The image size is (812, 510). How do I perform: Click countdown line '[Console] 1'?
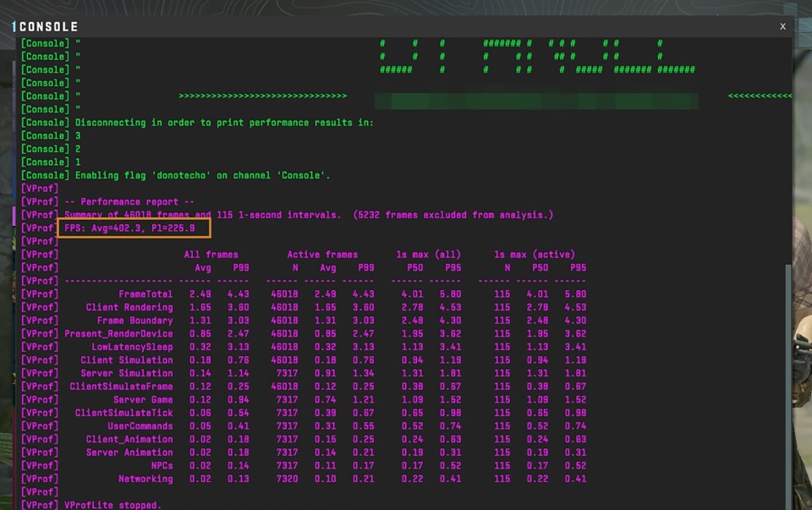pyautogui.click(x=51, y=162)
